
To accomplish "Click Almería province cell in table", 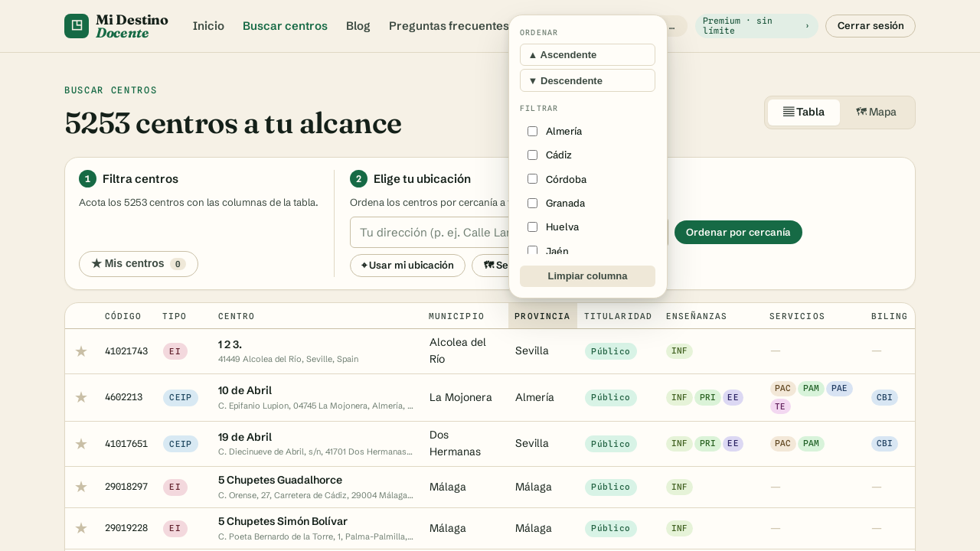I will [534, 397].
